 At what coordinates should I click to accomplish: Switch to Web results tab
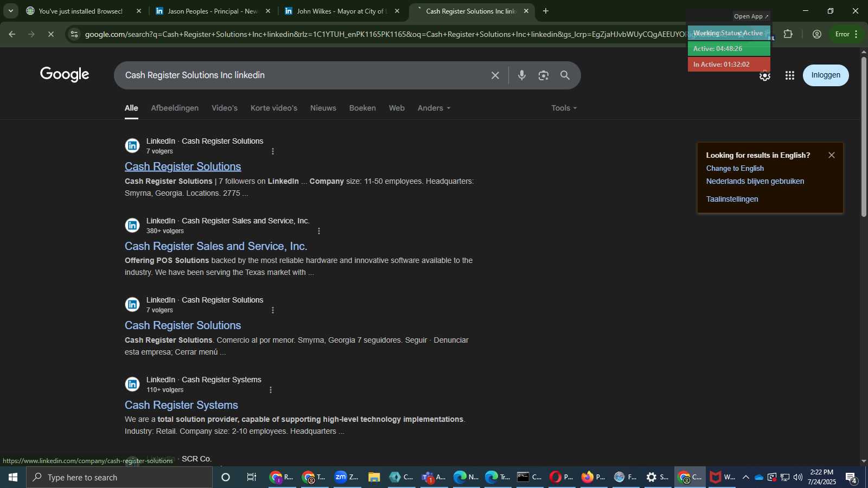tap(397, 108)
